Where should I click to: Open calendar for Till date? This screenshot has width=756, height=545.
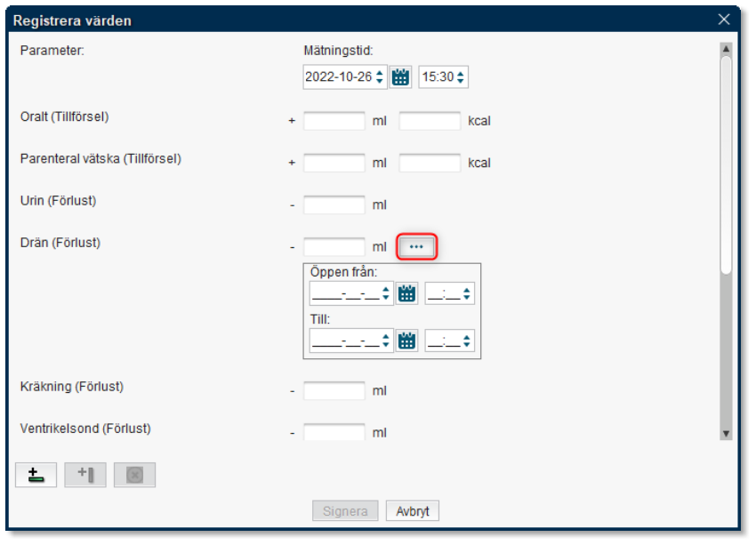407,341
